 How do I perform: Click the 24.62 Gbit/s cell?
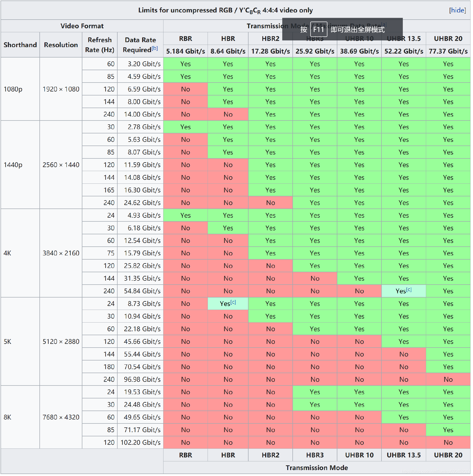[140, 203]
